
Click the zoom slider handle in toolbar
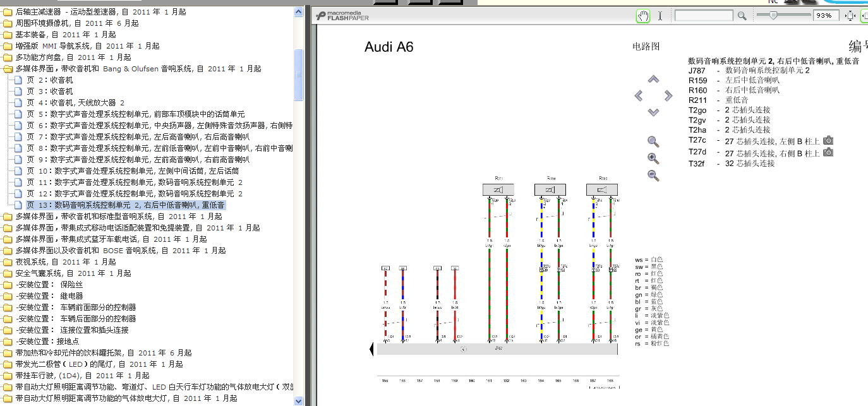(x=775, y=15)
